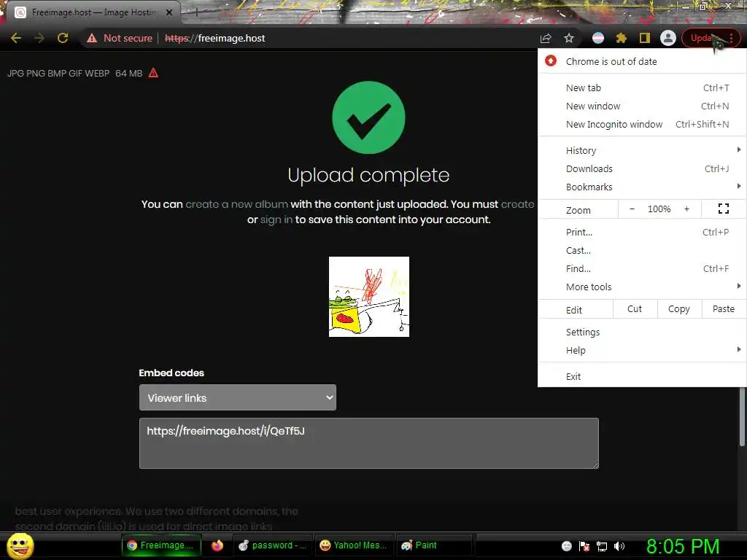
Task: Reload the freeimage.host page
Action: pos(63,38)
